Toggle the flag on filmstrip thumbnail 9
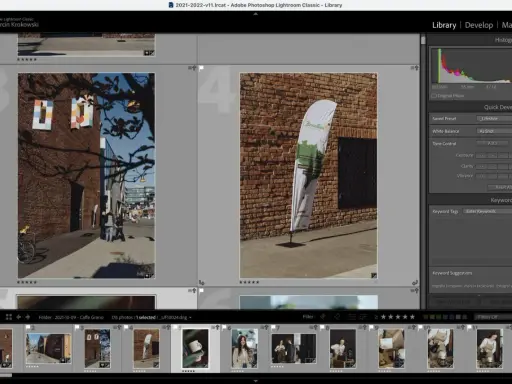Viewport: 512px width, 384px height. [x=371, y=327]
